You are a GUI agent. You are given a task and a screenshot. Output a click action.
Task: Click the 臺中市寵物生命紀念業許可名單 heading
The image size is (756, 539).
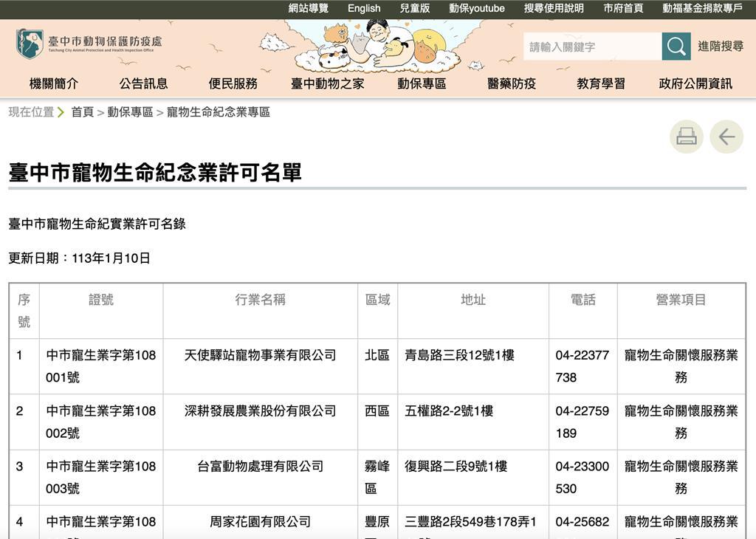[x=155, y=172]
